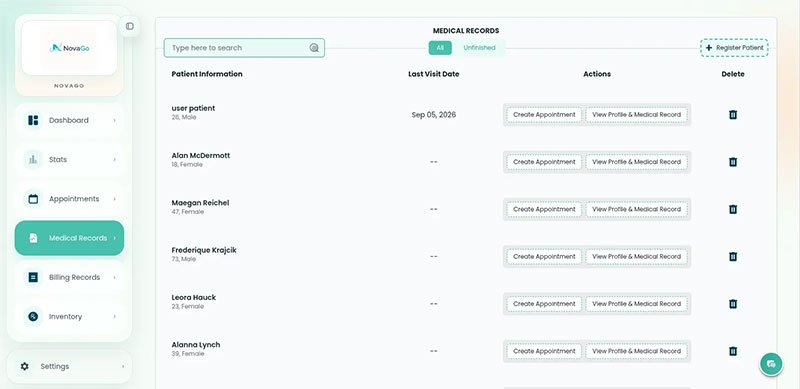This screenshot has width=800, height=389.
Task: Switch to the All filter tab
Action: pyautogui.click(x=440, y=48)
